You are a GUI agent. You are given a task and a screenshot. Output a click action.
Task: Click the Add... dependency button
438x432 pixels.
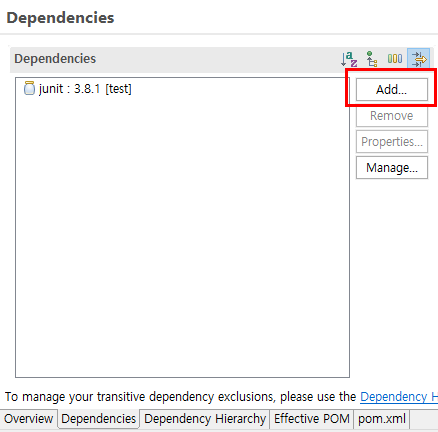coord(392,89)
